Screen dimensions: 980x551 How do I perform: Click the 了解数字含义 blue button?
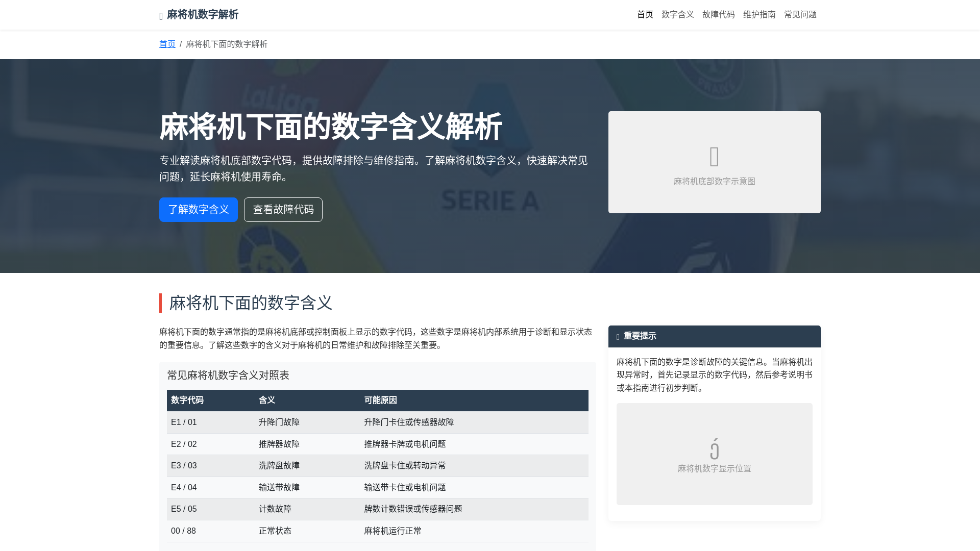click(x=199, y=210)
